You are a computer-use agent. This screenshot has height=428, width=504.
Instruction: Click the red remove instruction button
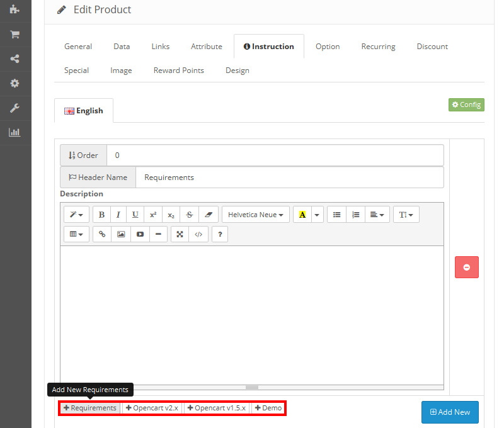[x=466, y=267]
